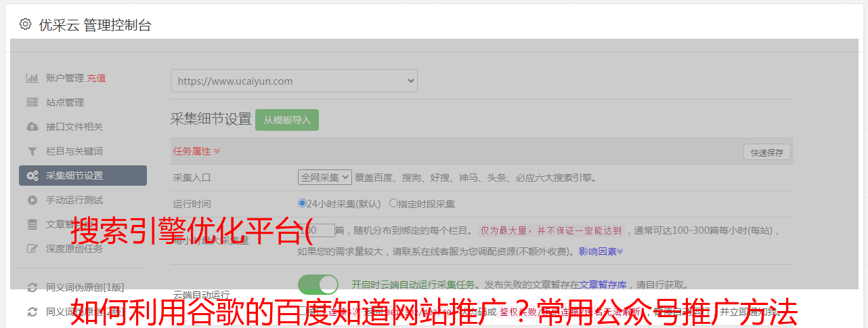Click the cloud upload icon for 接口文件相关

pos(32,127)
